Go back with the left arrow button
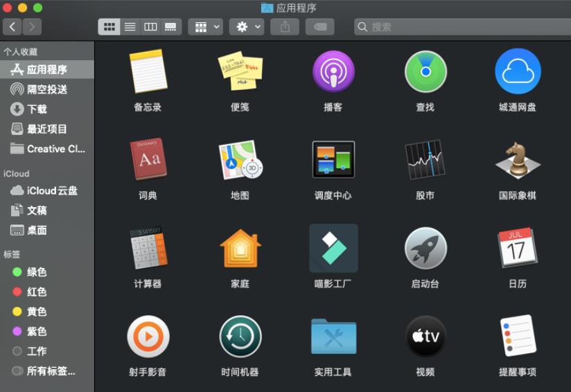571x392 pixels. [12, 27]
